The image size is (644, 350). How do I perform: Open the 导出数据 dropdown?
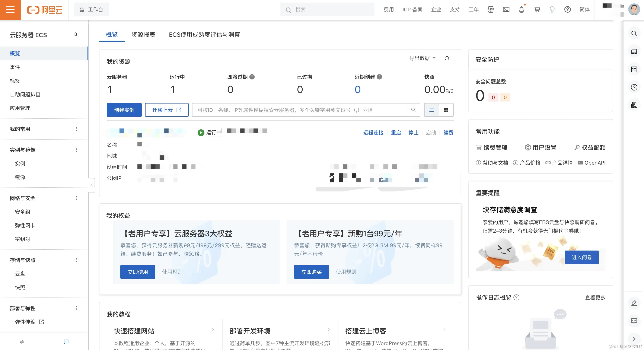tap(422, 58)
